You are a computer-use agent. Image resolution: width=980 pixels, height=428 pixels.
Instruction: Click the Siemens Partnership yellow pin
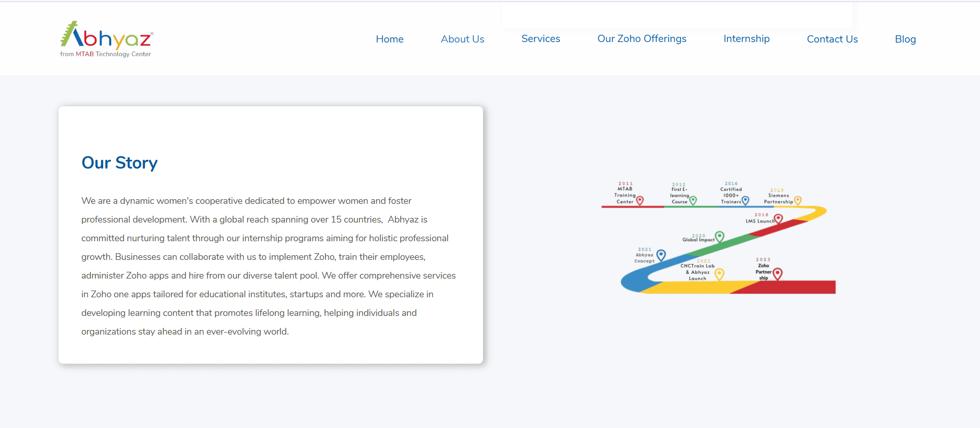(798, 200)
